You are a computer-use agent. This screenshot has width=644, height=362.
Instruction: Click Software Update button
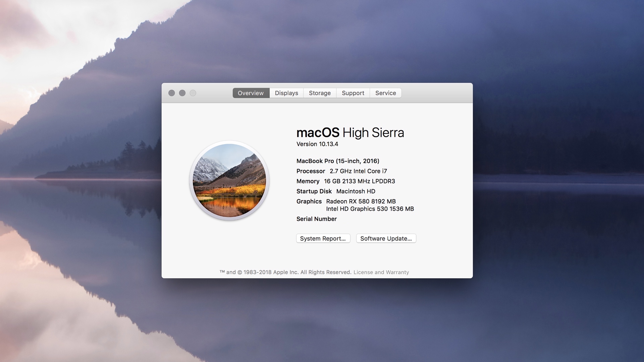(x=386, y=238)
